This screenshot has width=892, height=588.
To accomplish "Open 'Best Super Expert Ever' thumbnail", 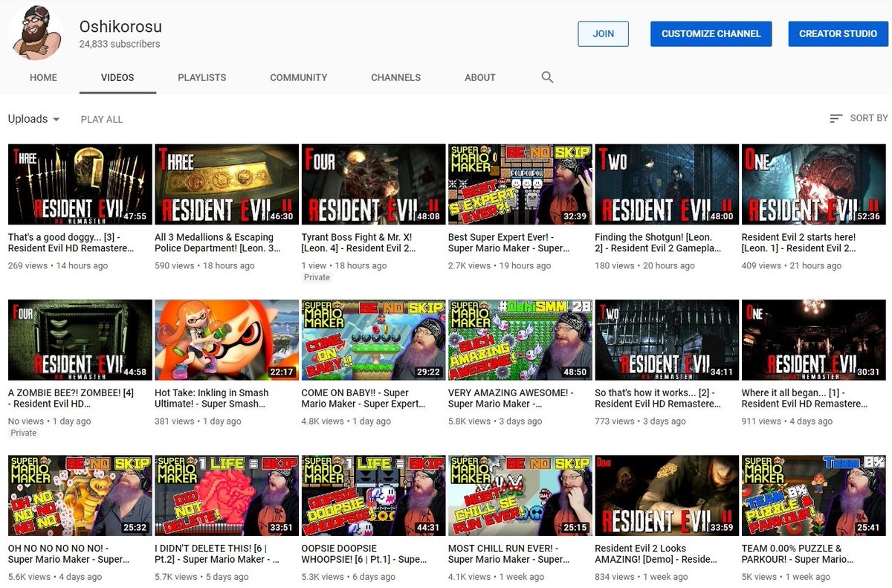I will point(520,184).
